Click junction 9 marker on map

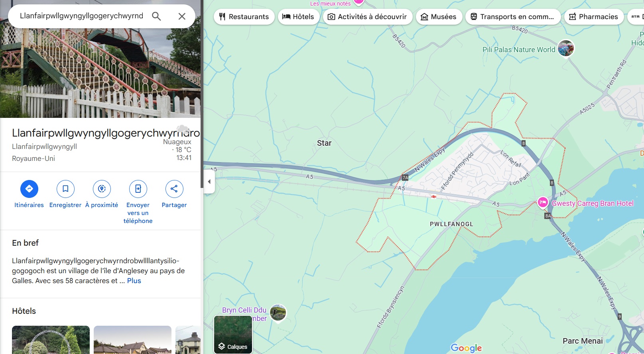(620, 317)
